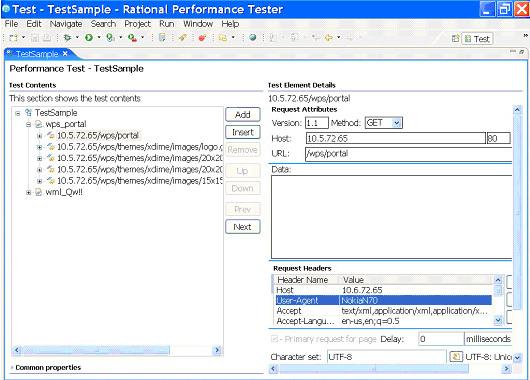Click the Profile launch icon
530x380 pixels.
pos(110,38)
